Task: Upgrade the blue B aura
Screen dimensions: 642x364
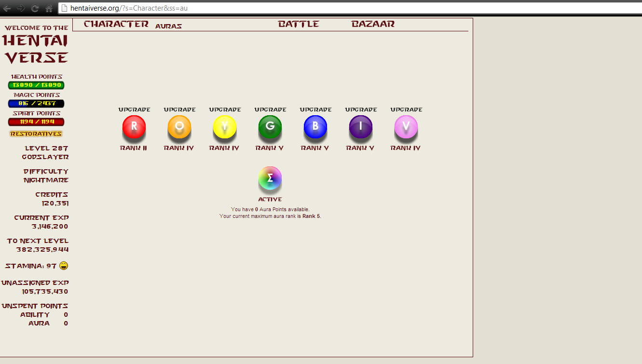Action: click(x=316, y=109)
